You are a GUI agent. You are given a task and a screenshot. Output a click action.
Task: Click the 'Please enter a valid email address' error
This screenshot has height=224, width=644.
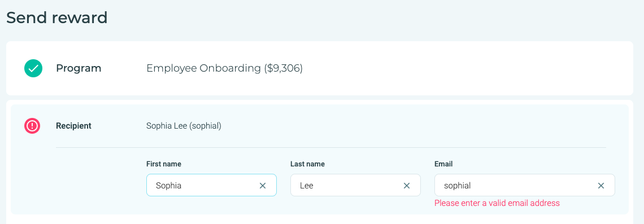pyautogui.click(x=497, y=203)
